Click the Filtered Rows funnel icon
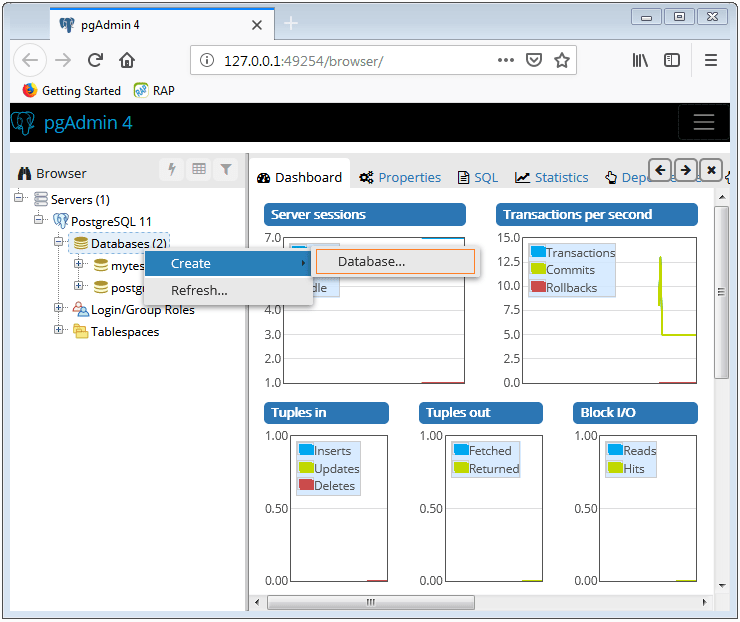740x622 pixels. 226,169
